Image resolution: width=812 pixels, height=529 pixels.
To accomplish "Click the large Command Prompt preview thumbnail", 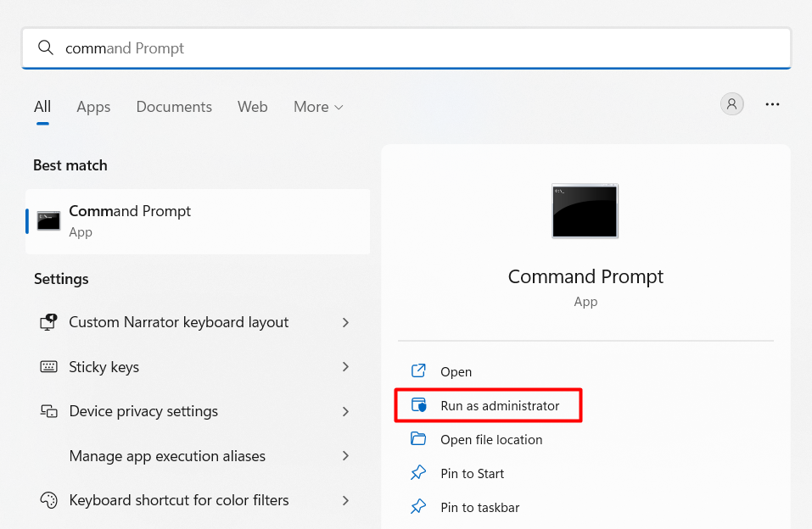I will [585, 210].
